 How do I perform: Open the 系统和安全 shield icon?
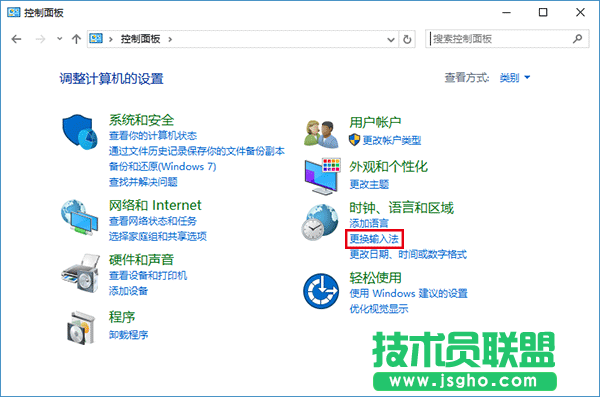80,132
